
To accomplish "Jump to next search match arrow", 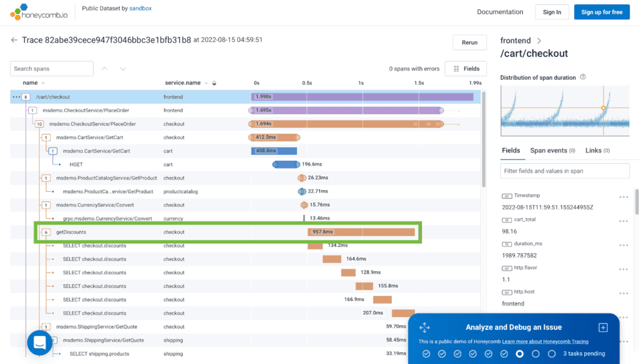I will coord(123,69).
